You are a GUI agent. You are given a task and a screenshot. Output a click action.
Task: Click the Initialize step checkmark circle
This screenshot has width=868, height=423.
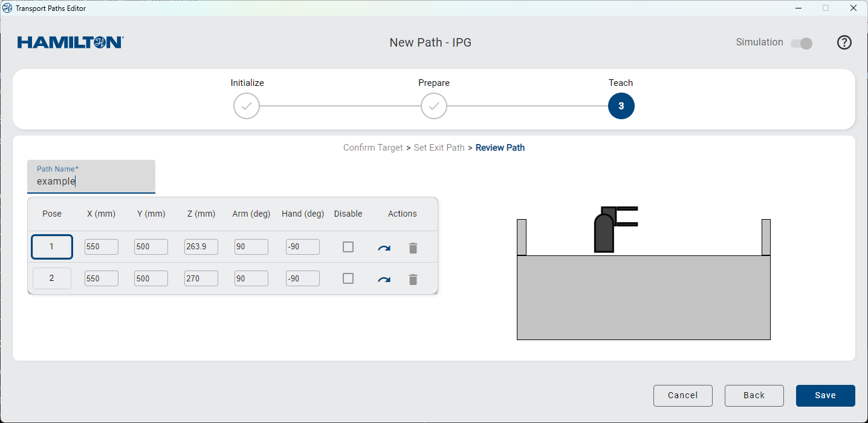coord(247,106)
